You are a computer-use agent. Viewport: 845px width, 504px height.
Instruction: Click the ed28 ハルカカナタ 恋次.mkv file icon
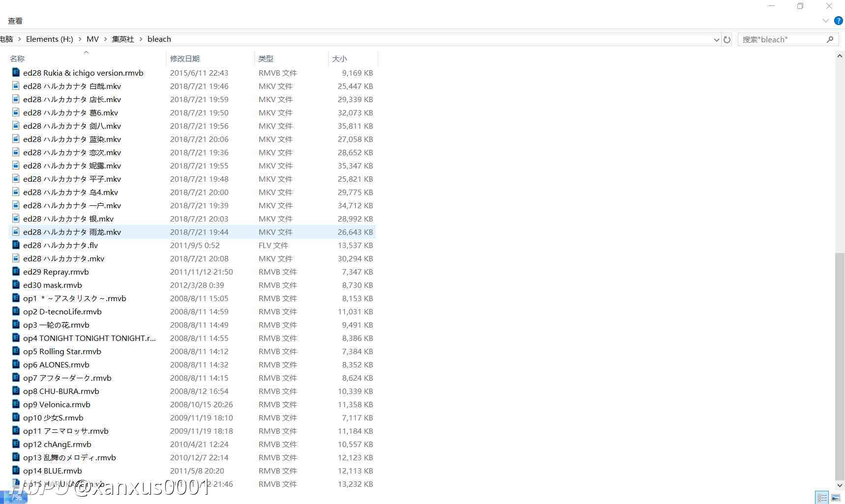point(16,152)
